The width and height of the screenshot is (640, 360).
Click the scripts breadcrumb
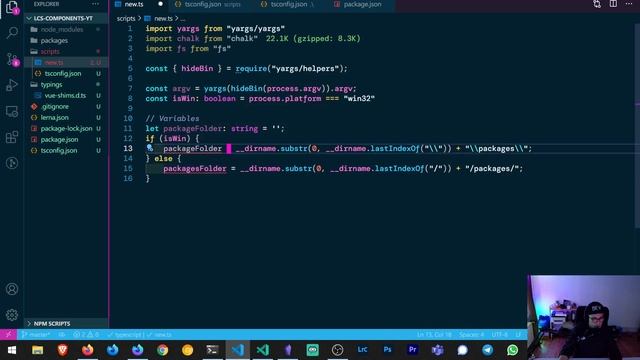126,18
